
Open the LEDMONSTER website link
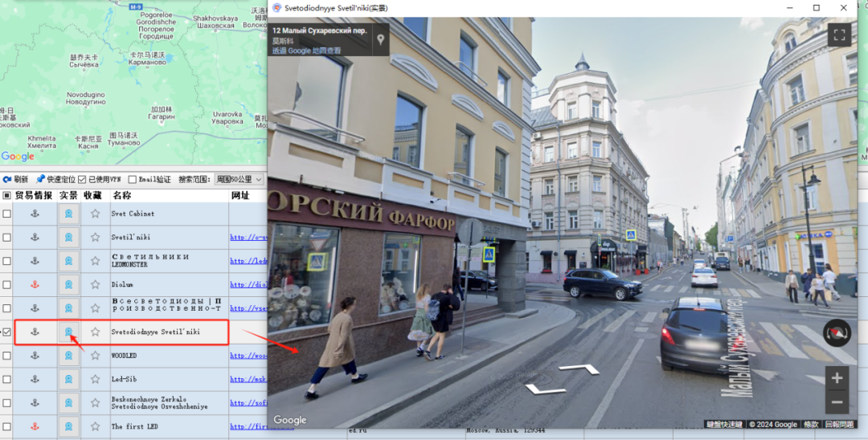click(x=248, y=261)
